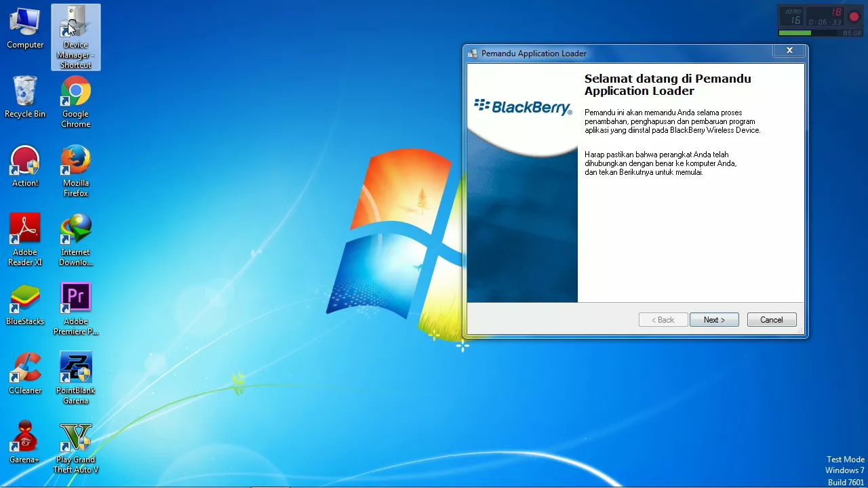Select PointBlank Garena desktop icon

click(x=76, y=378)
